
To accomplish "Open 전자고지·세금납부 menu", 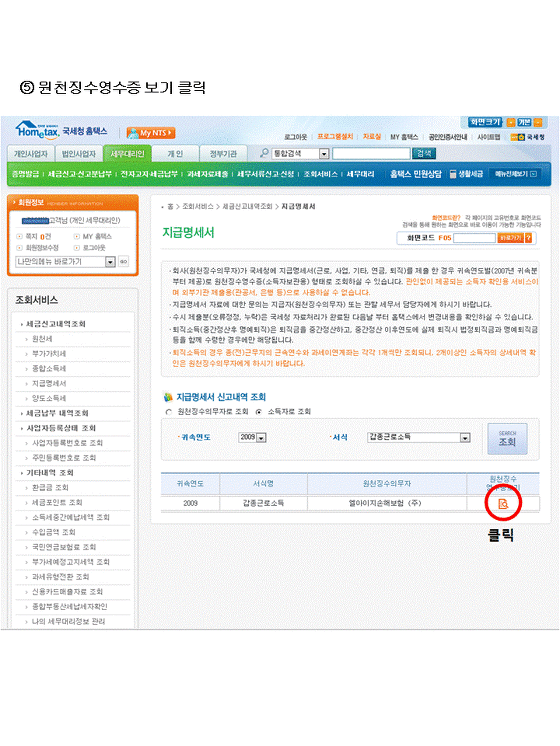I will pyautogui.click(x=149, y=174).
